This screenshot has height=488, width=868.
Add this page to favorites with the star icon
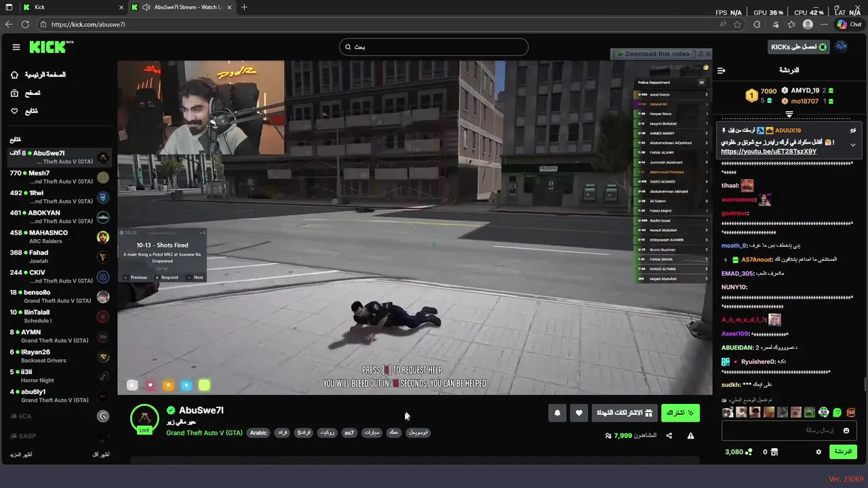738,24
